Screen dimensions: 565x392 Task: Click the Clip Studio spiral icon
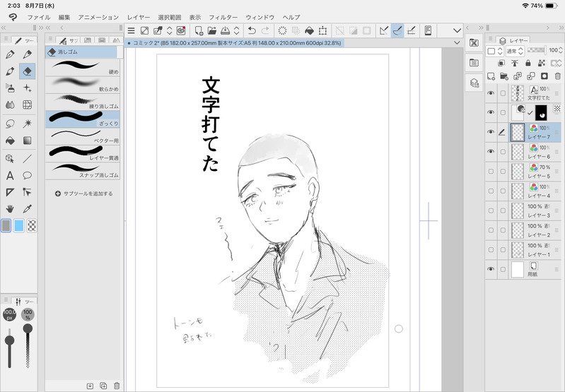pos(181,30)
